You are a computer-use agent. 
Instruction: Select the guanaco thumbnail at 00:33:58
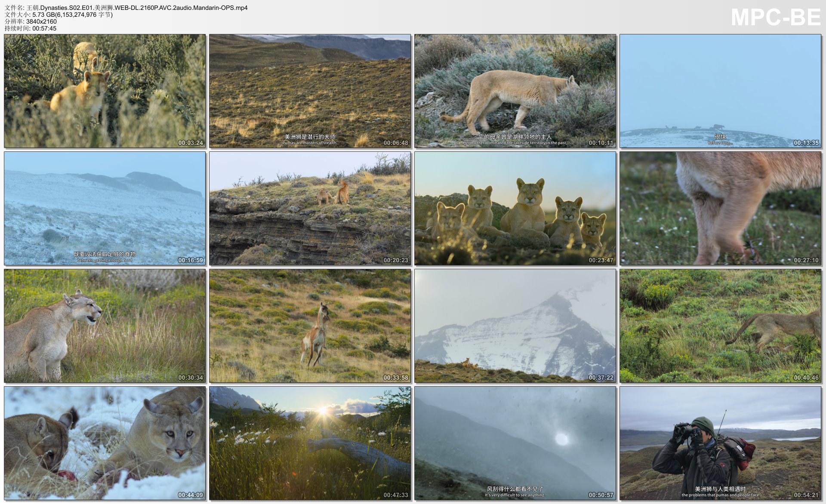point(310,326)
